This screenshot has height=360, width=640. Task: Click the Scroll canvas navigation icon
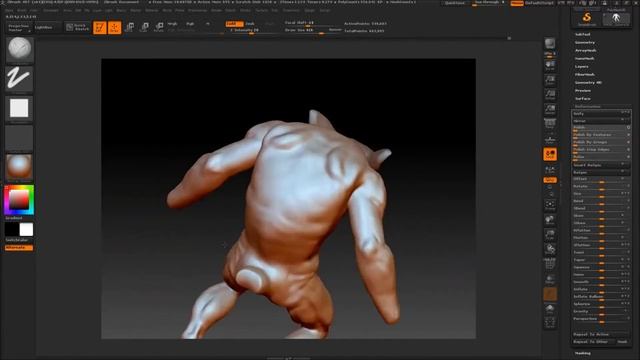[550, 66]
